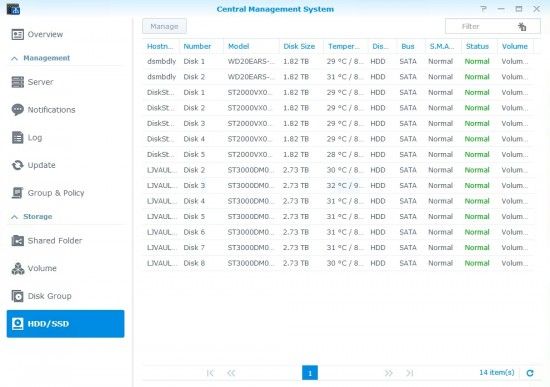This screenshot has height=387, width=550.
Task: Click the Disk Group icon
Action: 18,296
